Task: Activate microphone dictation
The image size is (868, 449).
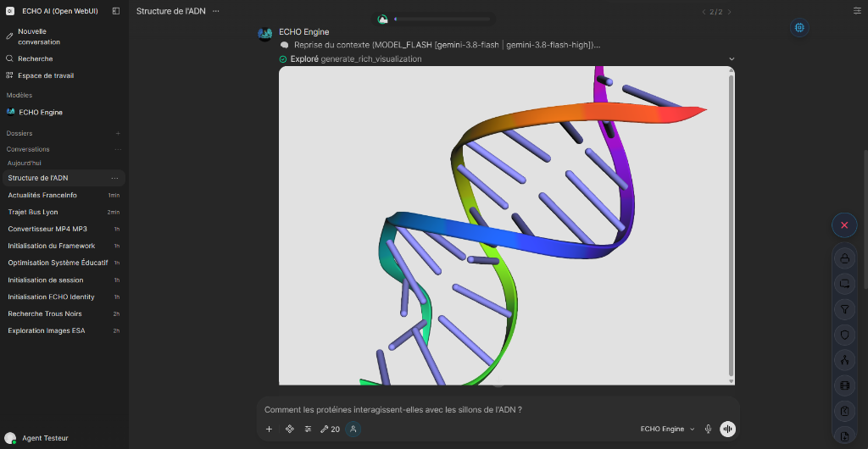Action: (708, 430)
